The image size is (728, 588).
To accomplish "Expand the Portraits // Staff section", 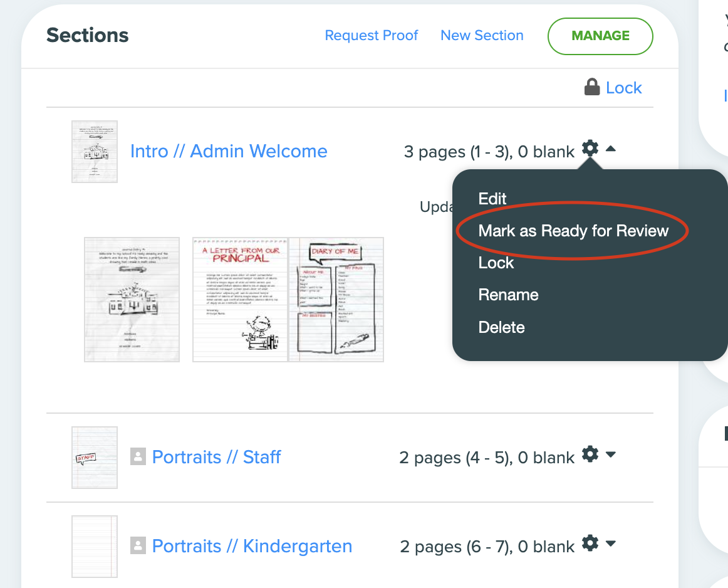I will (x=611, y=454).
